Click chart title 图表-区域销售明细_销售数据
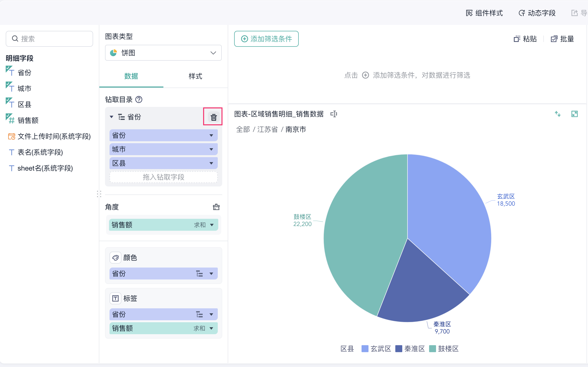This screenshot has width=588, height=367. point(279,114)
